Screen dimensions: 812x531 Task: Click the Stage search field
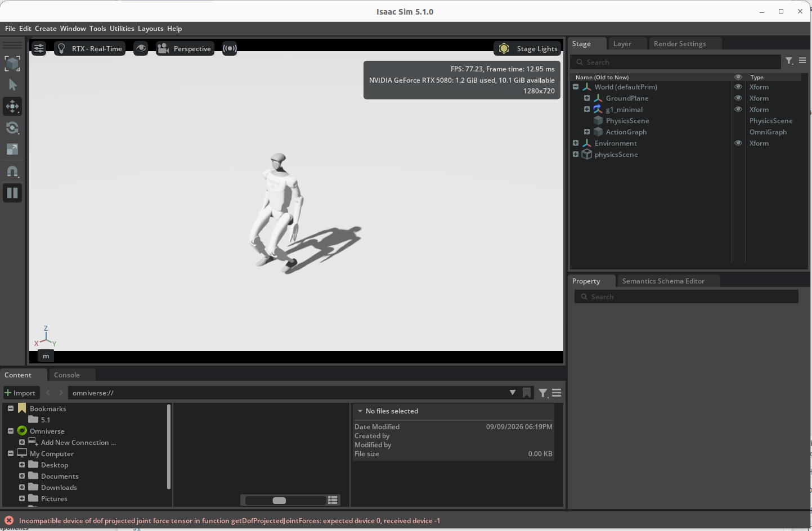click(x=675, y=62)
